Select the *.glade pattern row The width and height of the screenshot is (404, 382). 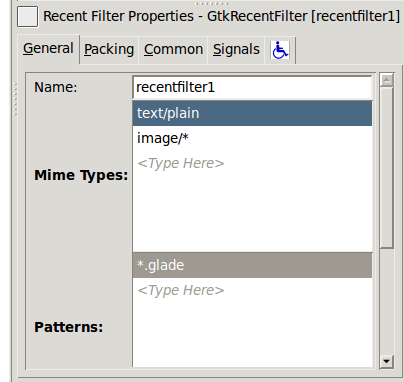[x=252, y=265]
